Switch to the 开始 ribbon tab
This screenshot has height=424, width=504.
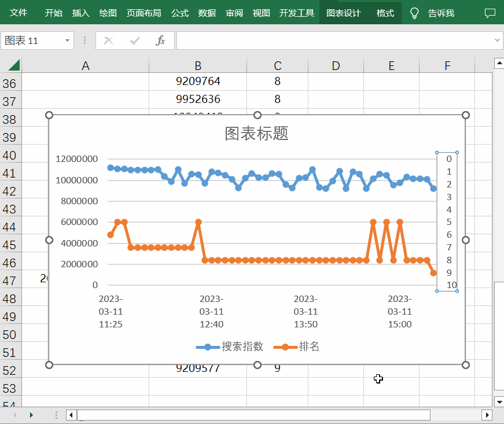[53, 13]
